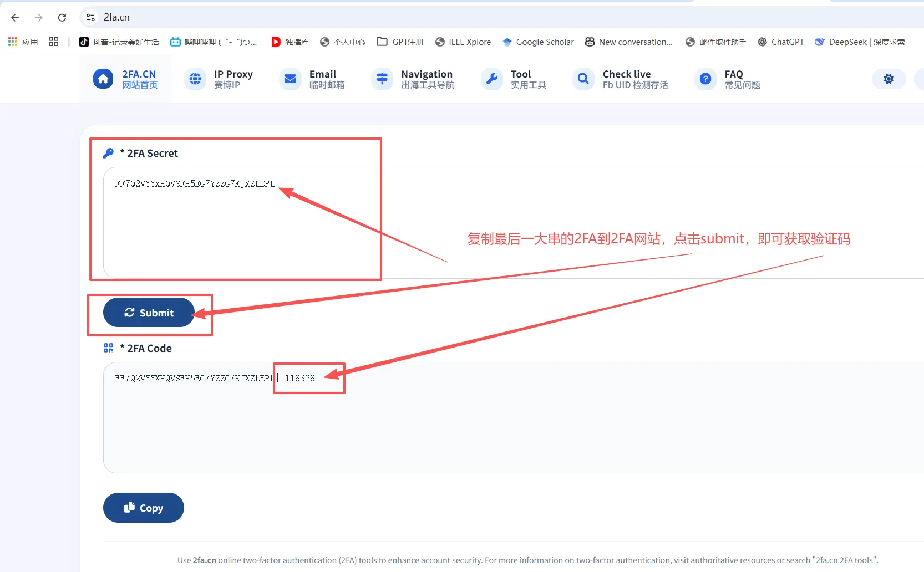Image resolution: width=924 pixels, height=572 pixels.
Task: Click inside the 2FA Secret textarea
Action: 513,223
